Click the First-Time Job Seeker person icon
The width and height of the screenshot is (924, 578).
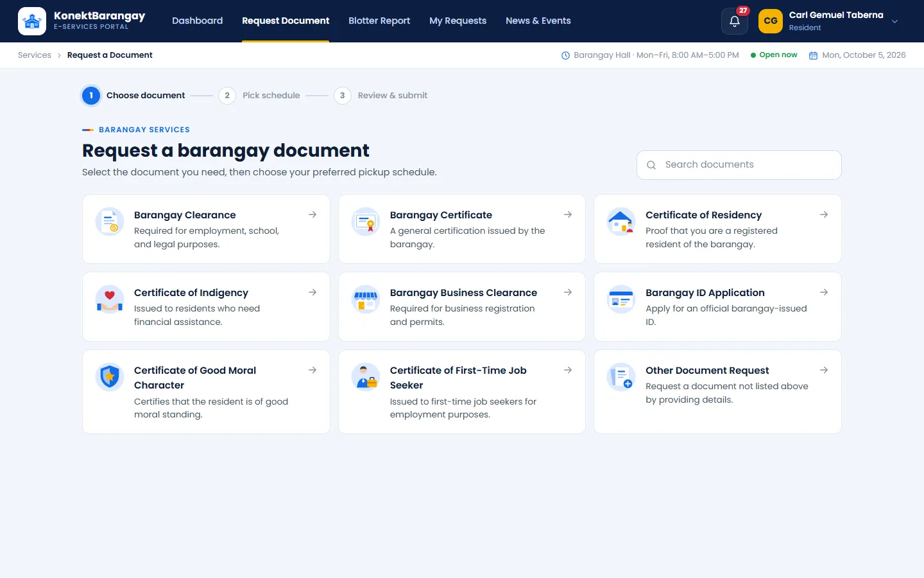pyautogui.click(x=366, y=378)
